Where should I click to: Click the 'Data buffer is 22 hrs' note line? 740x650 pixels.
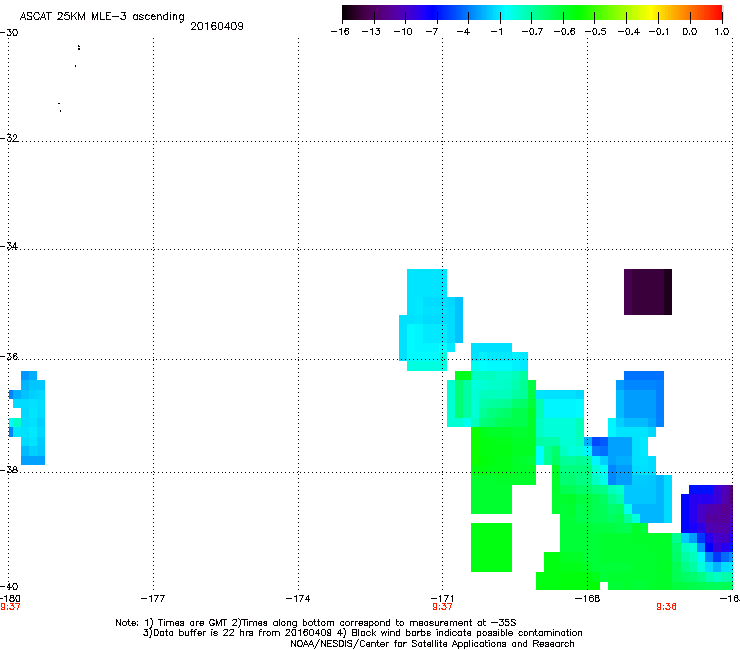pos(362,633)
